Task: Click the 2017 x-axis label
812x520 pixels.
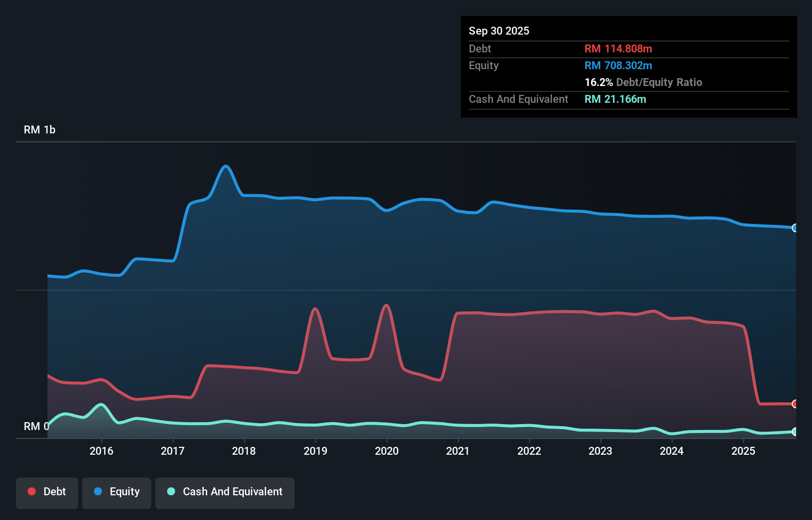Action: pos(173,451)
